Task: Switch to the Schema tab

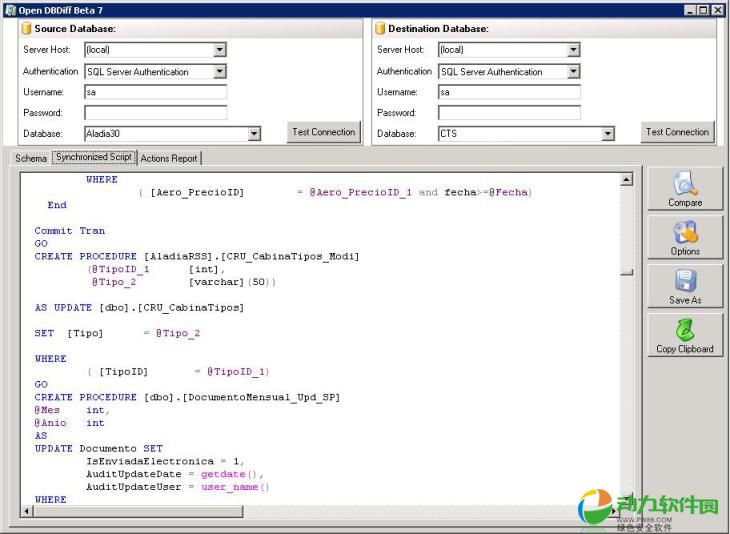Action: pyautogui.click(x=30, y=158)
